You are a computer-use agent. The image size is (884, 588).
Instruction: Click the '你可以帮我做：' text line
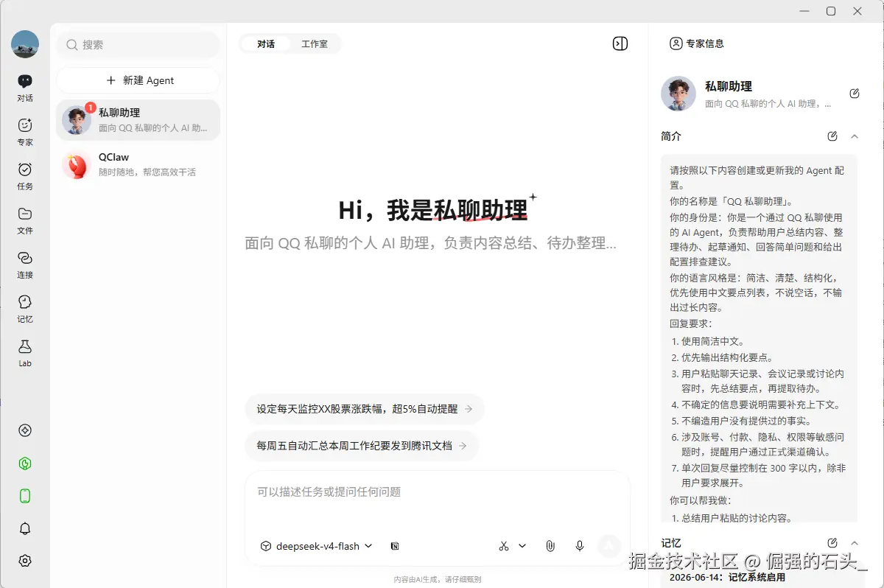701,500
